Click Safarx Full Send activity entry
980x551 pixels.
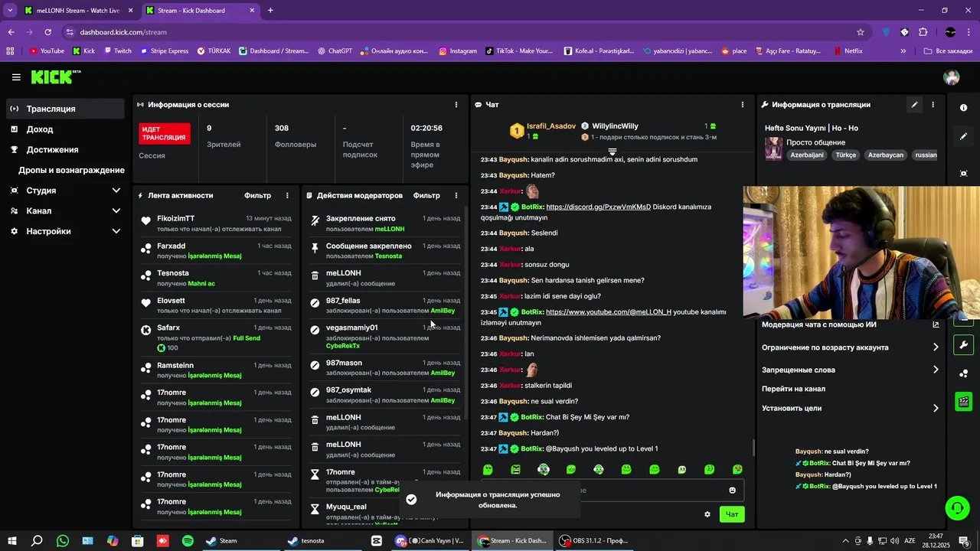point(215,337)
